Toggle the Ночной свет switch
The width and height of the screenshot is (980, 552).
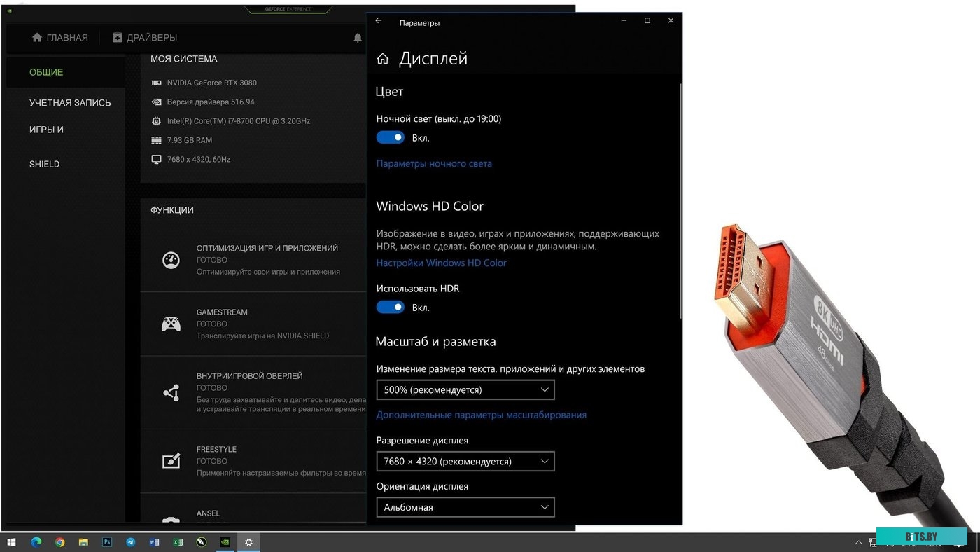(x=391, y=138)
